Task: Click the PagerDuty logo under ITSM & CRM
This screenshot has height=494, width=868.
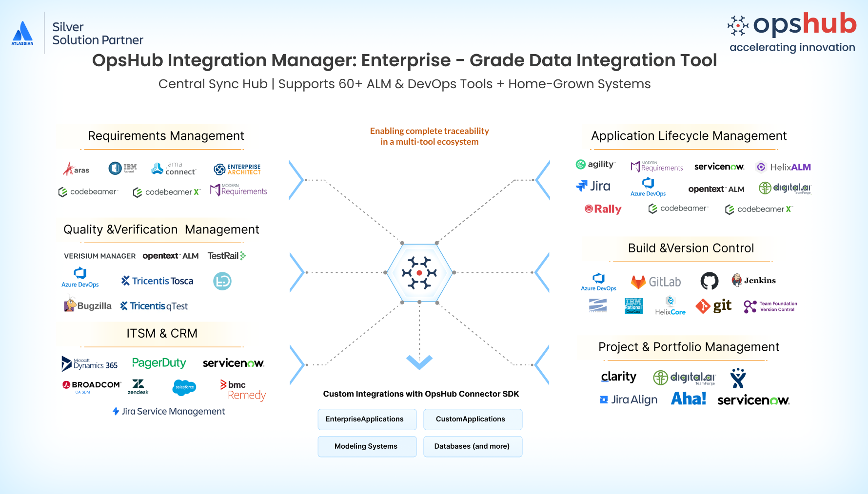Action: [159, 362]
